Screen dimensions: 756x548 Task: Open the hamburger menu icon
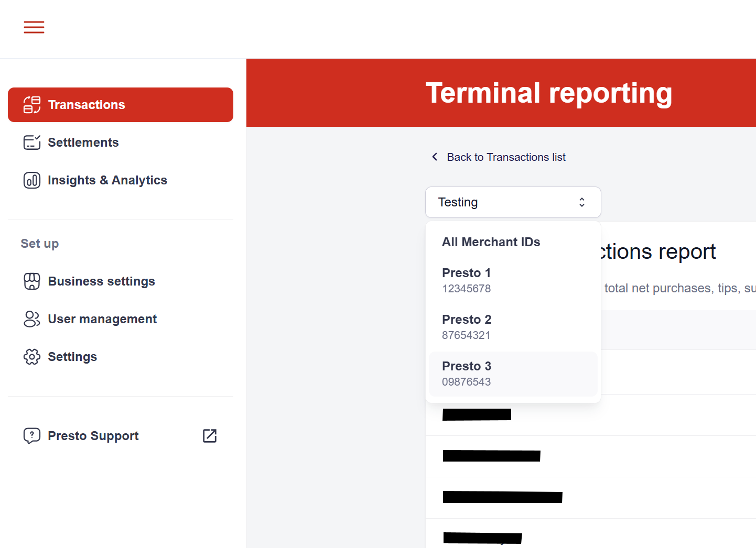[34, 27]
